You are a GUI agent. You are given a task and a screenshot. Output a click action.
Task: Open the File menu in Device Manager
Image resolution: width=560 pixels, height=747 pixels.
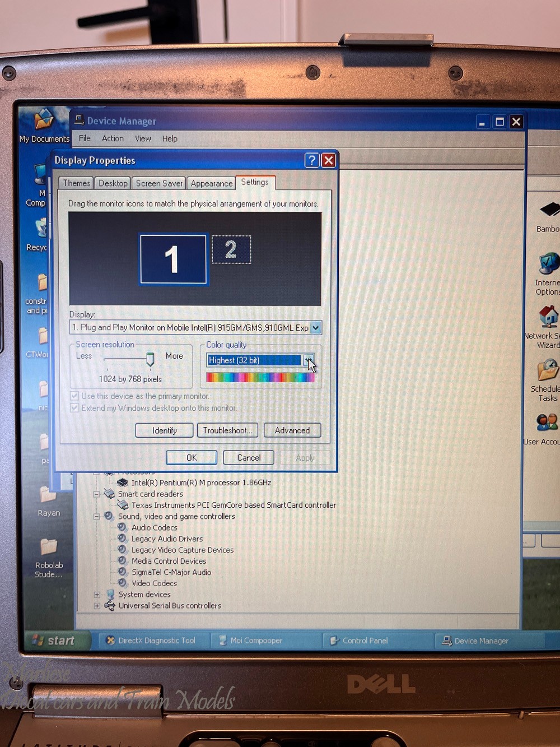coord(85,138)
